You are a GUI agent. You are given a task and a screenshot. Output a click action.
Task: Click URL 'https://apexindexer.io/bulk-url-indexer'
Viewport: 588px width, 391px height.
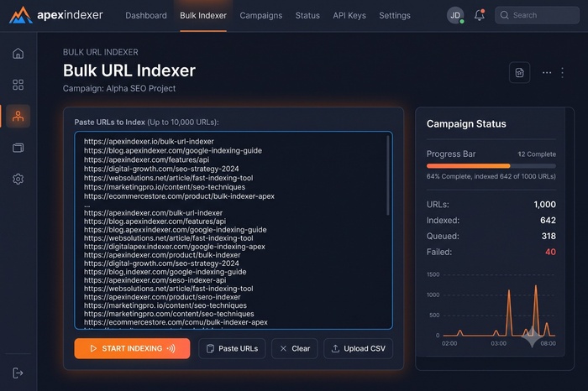[149, 142]
